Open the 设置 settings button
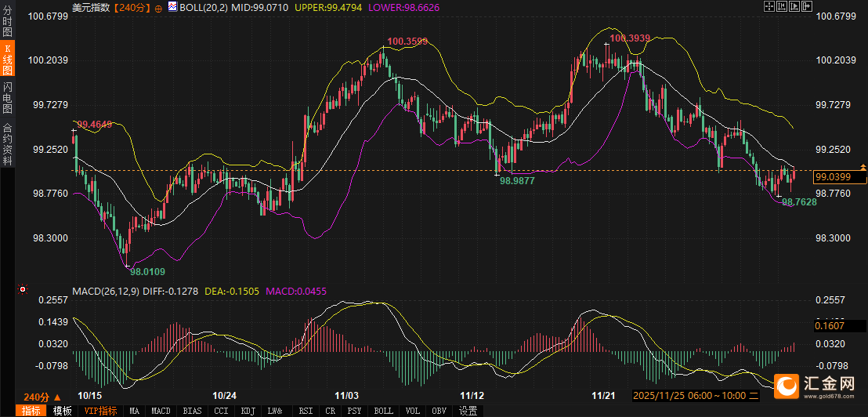Image resolution: width=868 pixels, height=417 pixels. (x=468, y=411)
